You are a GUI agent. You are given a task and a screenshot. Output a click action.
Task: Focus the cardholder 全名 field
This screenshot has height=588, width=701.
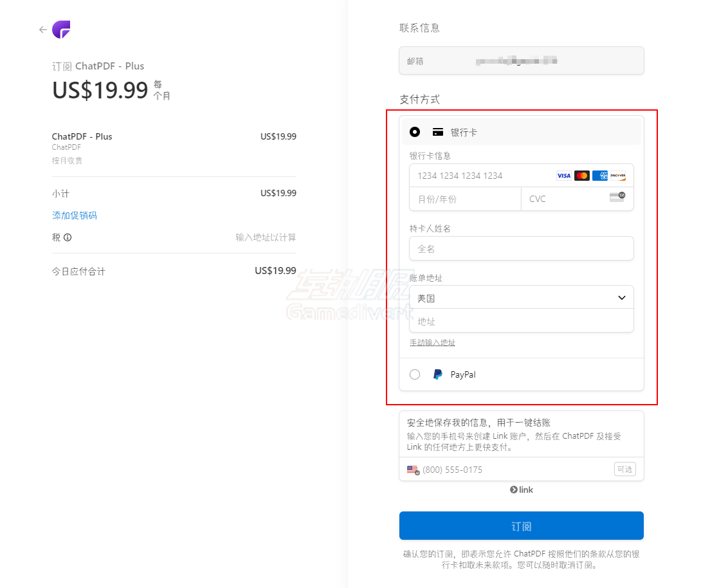pos(522,248)
